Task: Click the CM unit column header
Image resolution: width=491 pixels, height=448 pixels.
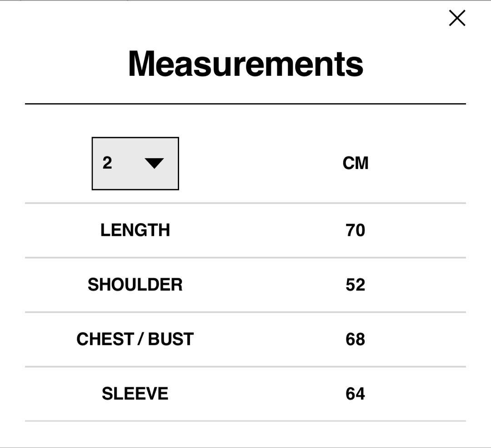Action: (356, 164)
